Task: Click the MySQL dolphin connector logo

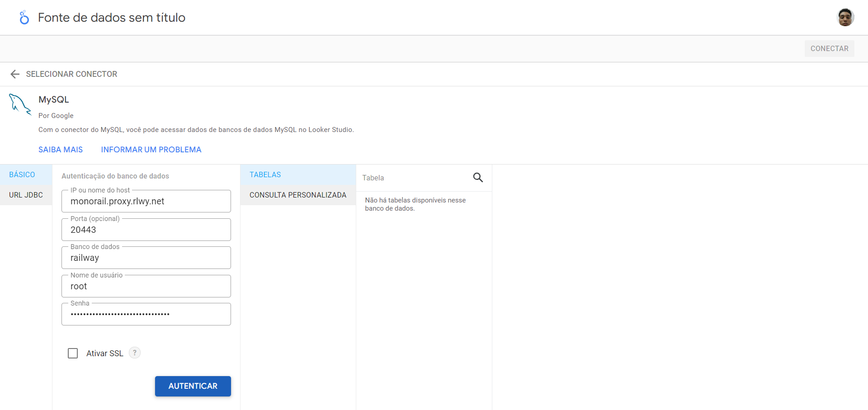Action: pos(20,104)
